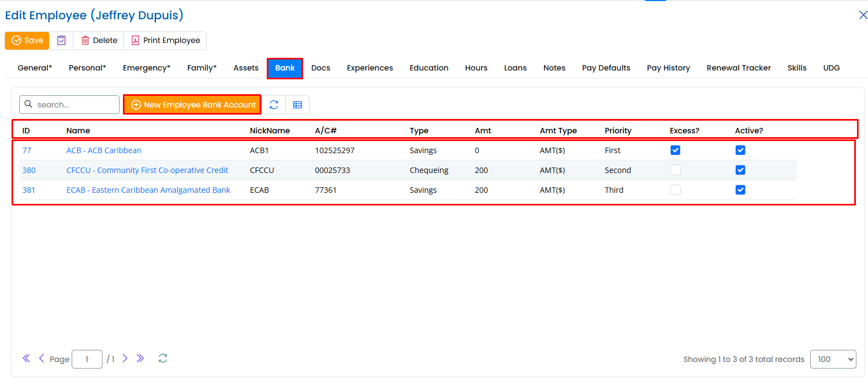
Task: Click New Employee Bank Account button
Action: tap(192, 105)
